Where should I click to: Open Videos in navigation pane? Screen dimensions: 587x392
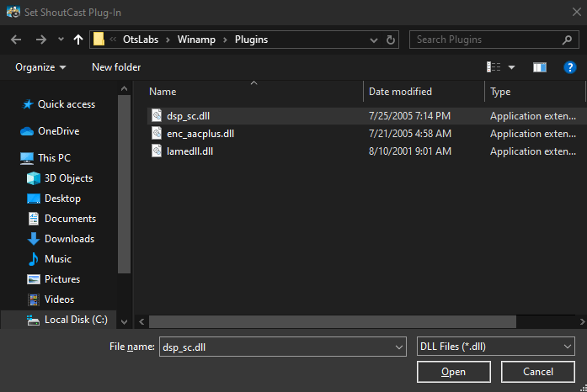(x=59, y=299)
